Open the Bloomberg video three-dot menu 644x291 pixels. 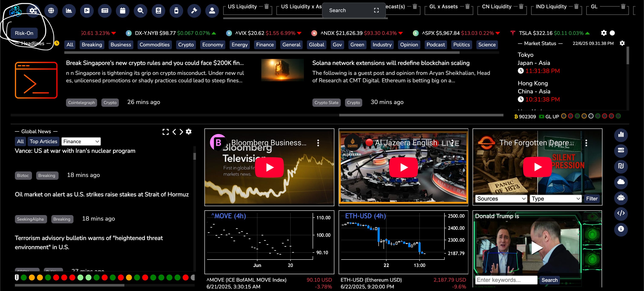point(318,143)
